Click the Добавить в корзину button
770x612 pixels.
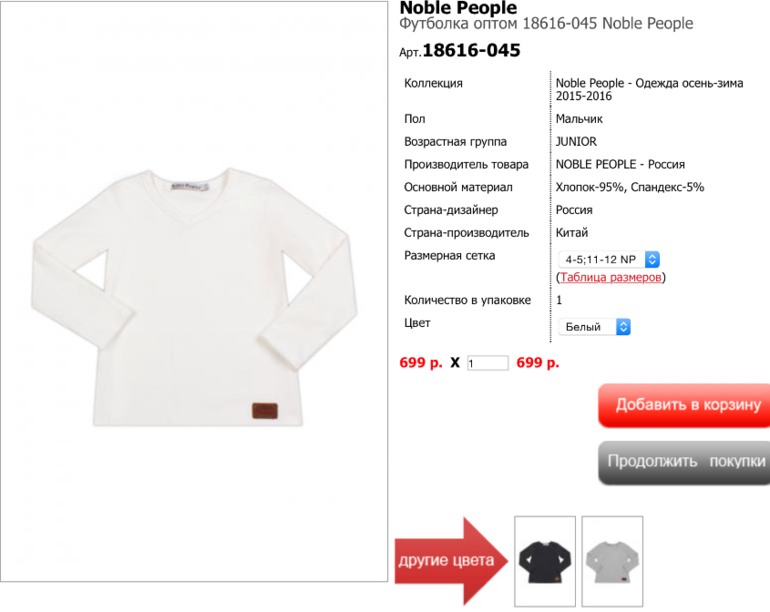pos(684,405)
